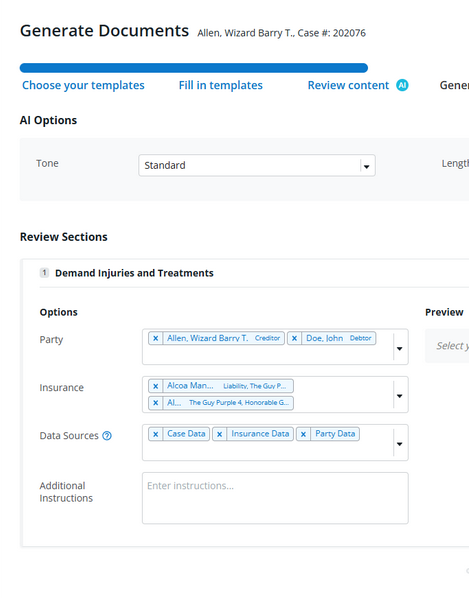
Task: Click the Data Sources help icon
Action: [x=107, y=436]
